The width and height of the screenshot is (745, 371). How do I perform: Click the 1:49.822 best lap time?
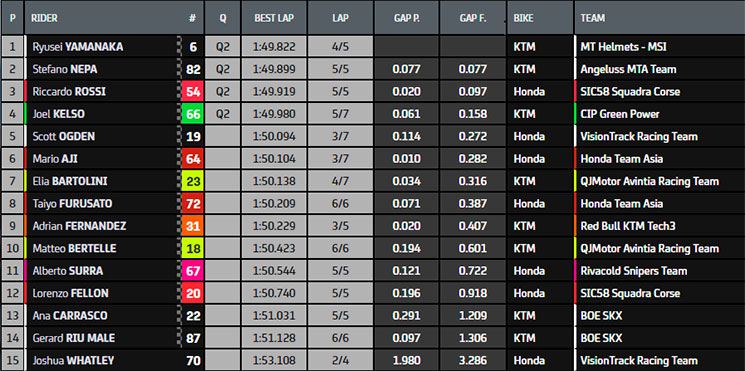(x=274, y=47)
